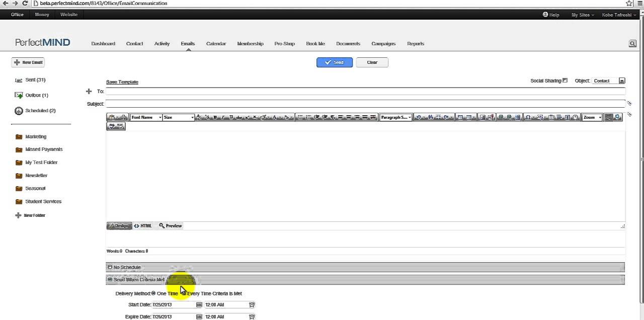Select the One Time delivery method
Screen dimensions: 644x320
pyautogui.click(x=153, y=293)
